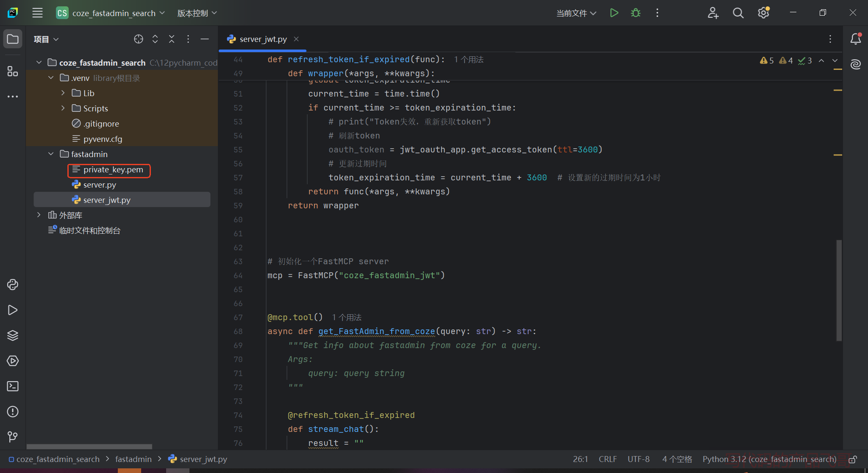Expand the Scripts folder
This screenshot has width=868, height=473.
pos(63,108)
